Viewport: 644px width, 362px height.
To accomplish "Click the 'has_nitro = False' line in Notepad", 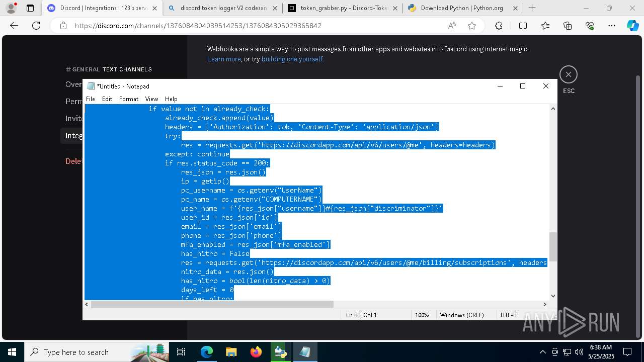I will pos(215,253).
